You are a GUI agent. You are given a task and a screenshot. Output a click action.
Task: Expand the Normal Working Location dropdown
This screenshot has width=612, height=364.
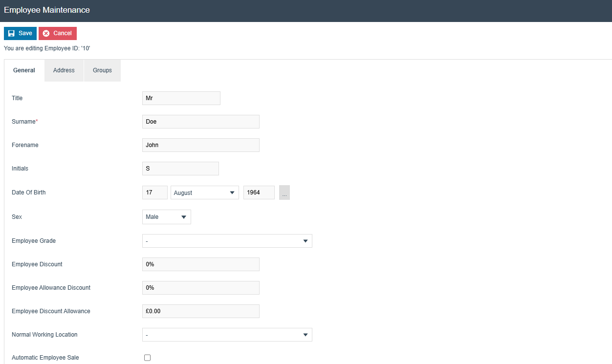pyautogui.click(x=227, y=335)
